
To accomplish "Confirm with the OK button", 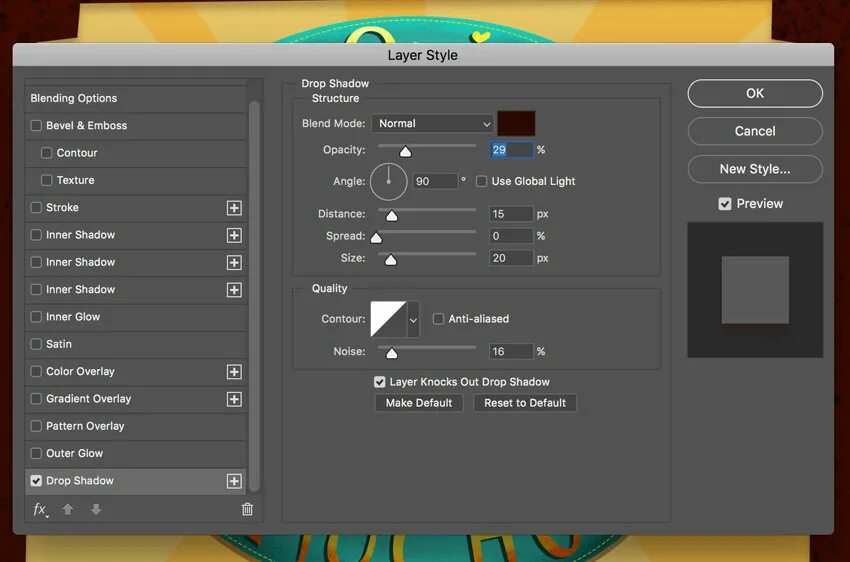I will tap(755, 93).
